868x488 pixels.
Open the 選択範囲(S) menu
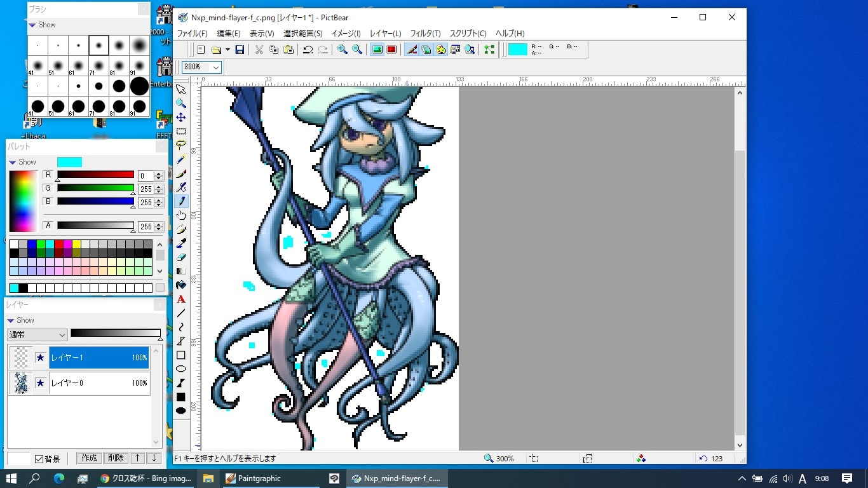click(302, 34)
